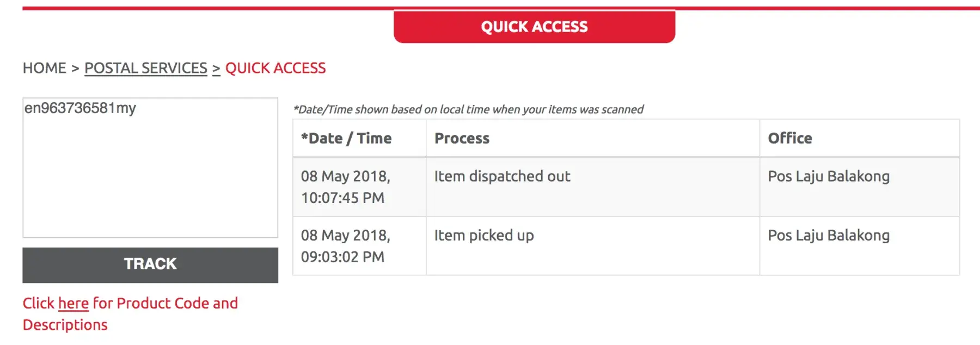Click Pos Laju Balakong in the picked-up row
The height and width of the screenshot is (345, 980).
829,235
